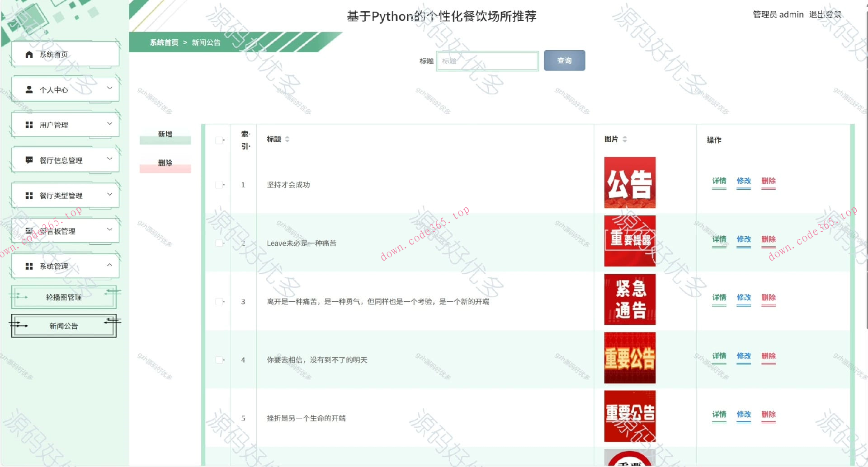Click the 餐厅信息管理 chat bubble icon
Screen dimensions: 868x467
click(28, 159)
